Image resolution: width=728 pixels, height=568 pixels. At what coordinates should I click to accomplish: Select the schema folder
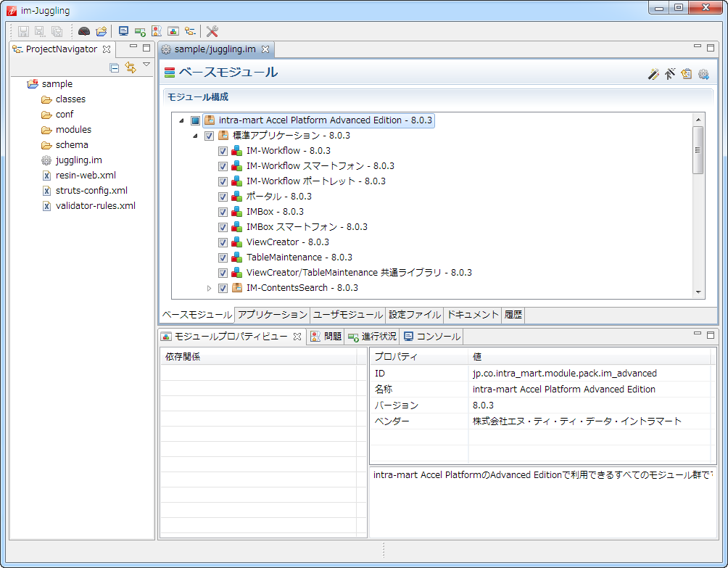(x=72, y=145)
